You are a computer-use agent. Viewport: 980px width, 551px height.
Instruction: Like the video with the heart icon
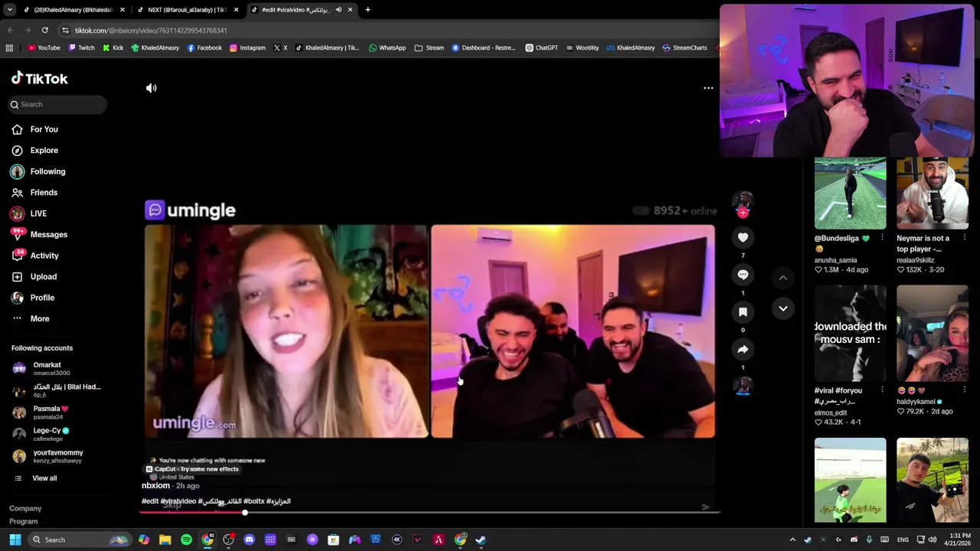(x=743, y=237)
